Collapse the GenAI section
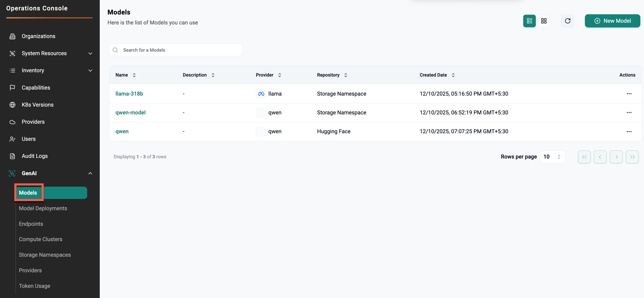 [x=90, y=173]
